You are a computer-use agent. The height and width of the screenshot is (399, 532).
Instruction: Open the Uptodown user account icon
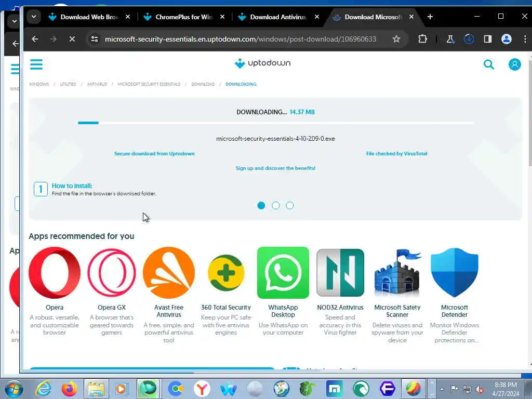point(514,64)
